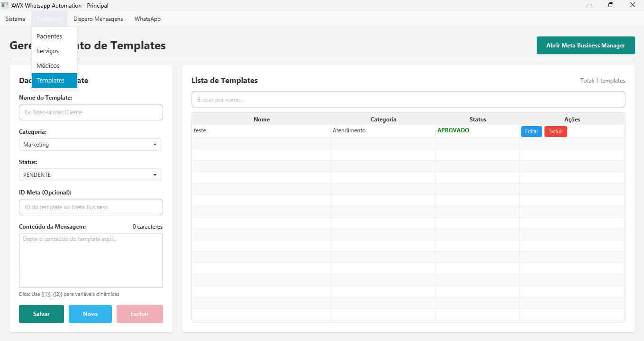Expand the Categoria dropdown arrow

pyautogui.click(x=154, y=145)
